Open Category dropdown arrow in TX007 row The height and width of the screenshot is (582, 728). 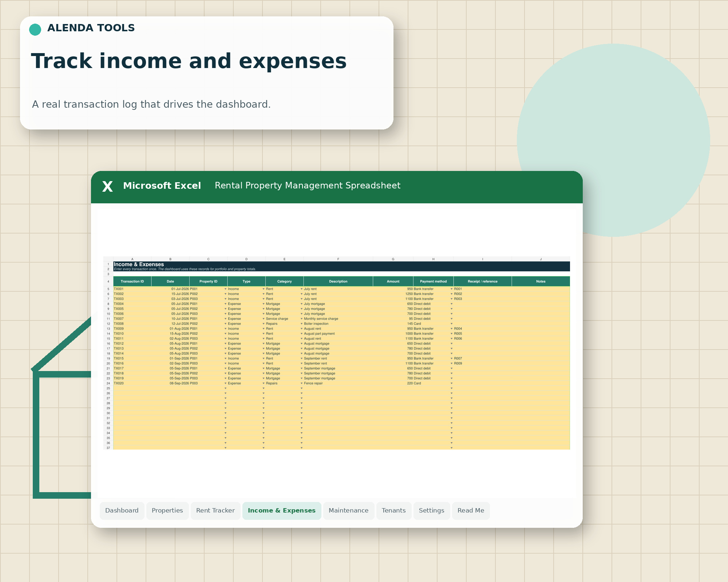pyautogui.click(x=301, y=319)
